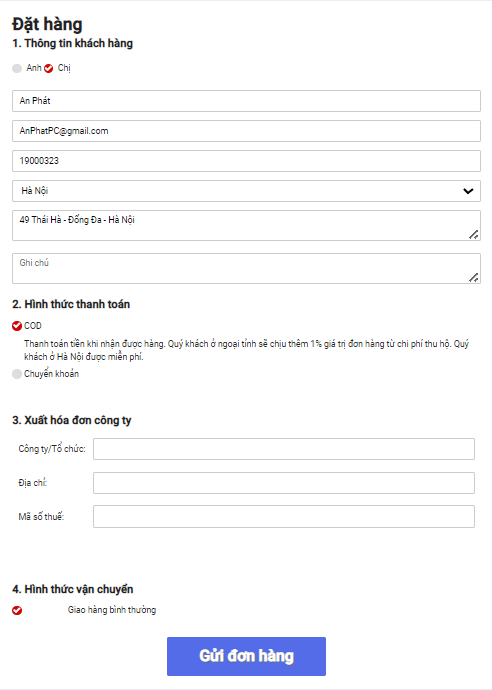The width and height of the screenshot is (492, 690).
Task: Click the email field AnPhatPC@gmail.com
Action: point(246,131)
